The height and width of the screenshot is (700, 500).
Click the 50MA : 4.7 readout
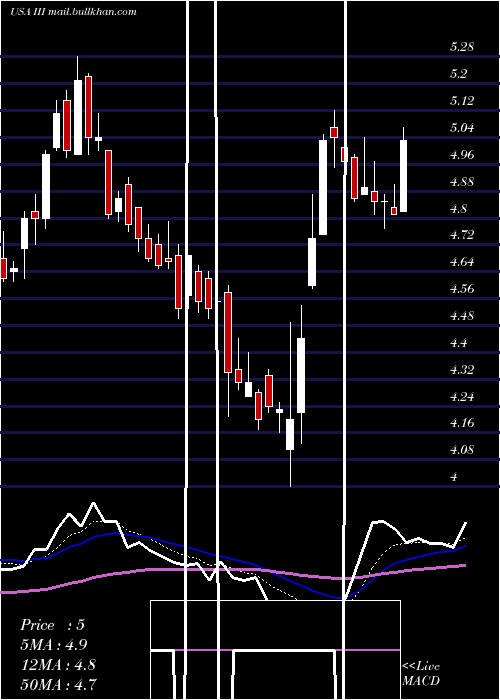[58, 684]
